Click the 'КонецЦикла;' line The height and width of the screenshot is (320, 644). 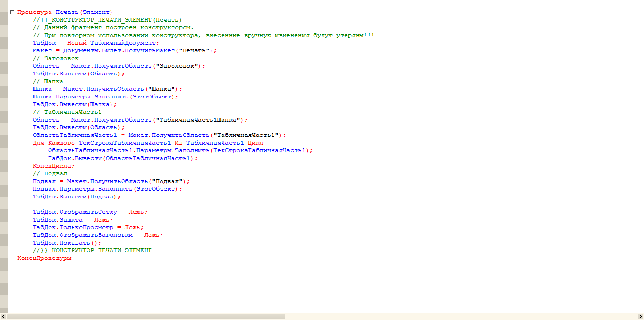tap(54, 166)
